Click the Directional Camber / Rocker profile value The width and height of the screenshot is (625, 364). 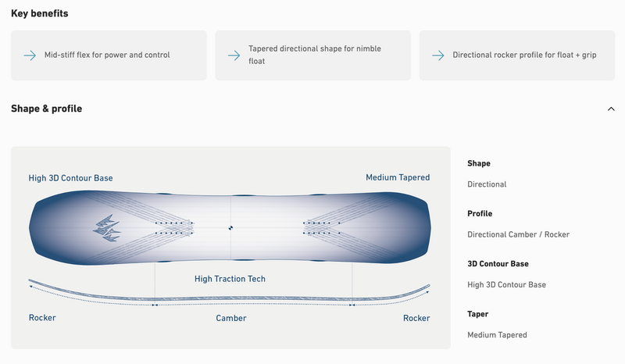point(518,234)
